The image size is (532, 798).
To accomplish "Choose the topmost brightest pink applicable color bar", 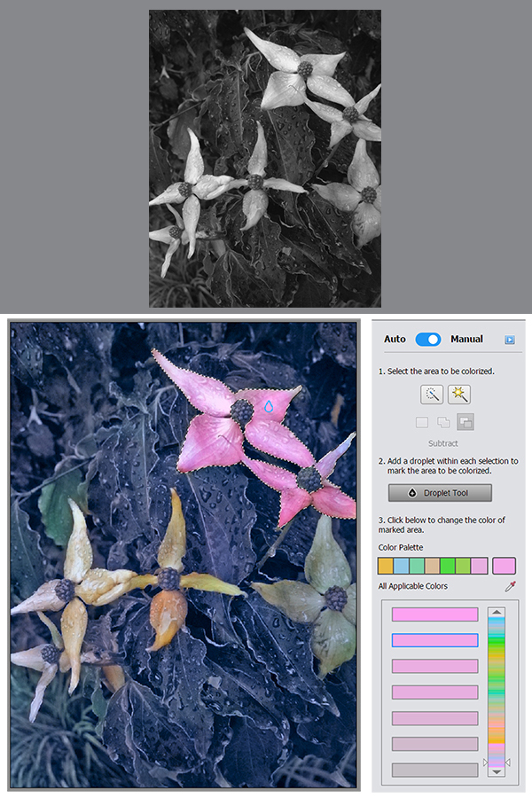I will 434,614.
